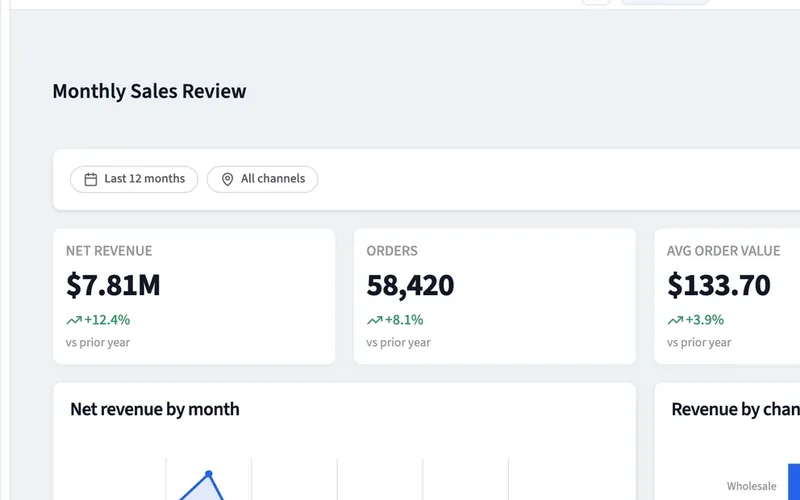800x500 pixels.
Task: Click the trend arrow beside +3.9%
Action: pyautogui.click(x=675, y=320)
